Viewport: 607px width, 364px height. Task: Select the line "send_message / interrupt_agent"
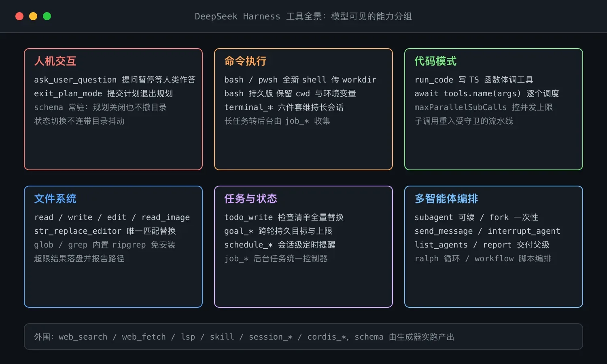click(487, 231)
